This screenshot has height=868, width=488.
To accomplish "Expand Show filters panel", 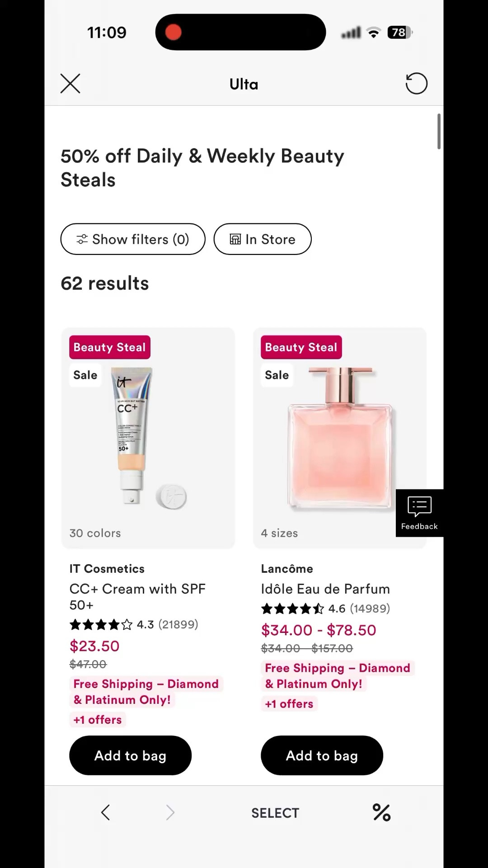I will pos(132,239).
